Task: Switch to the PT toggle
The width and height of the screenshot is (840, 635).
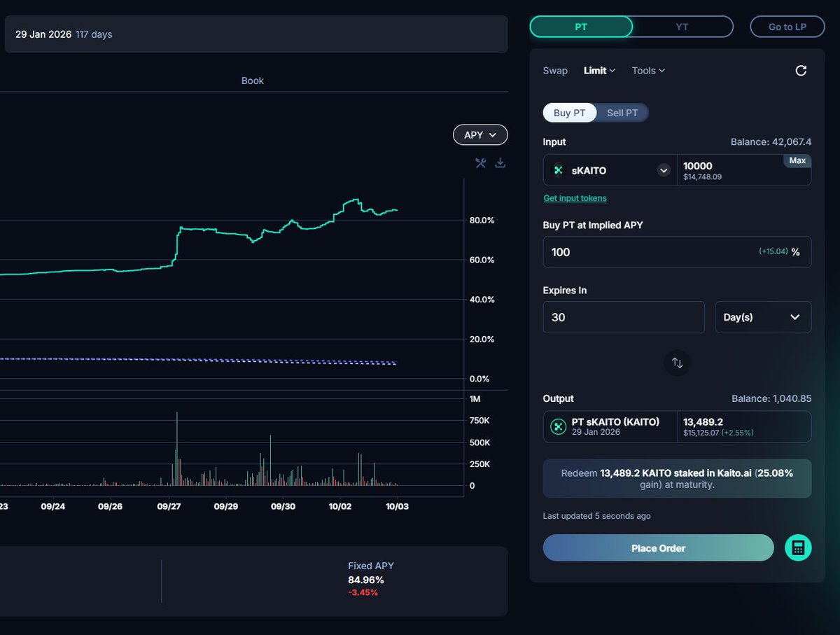Action: click(x=581, y=27)
